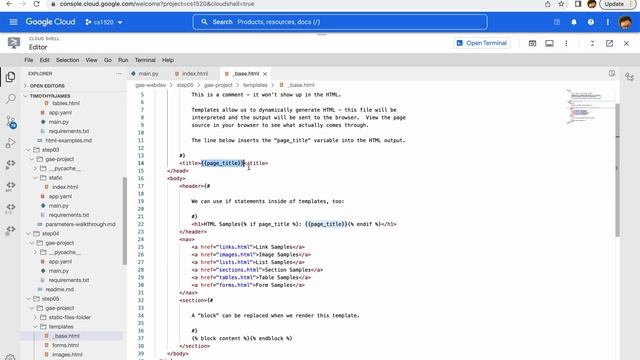The height and width of the screenshot is (360, 640).
Task: Click the Search products and resources field
Action: (340, 22)
